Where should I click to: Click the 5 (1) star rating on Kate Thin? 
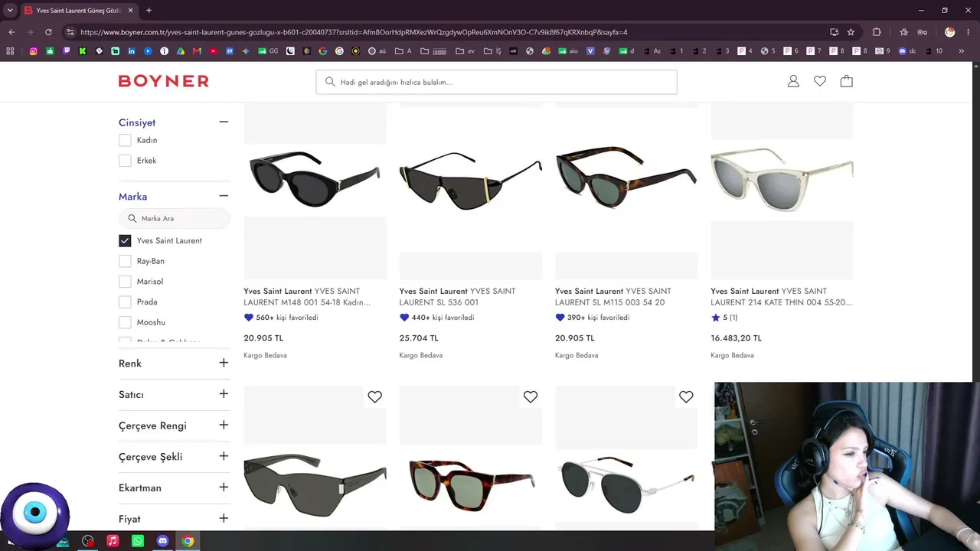[724, 318]
